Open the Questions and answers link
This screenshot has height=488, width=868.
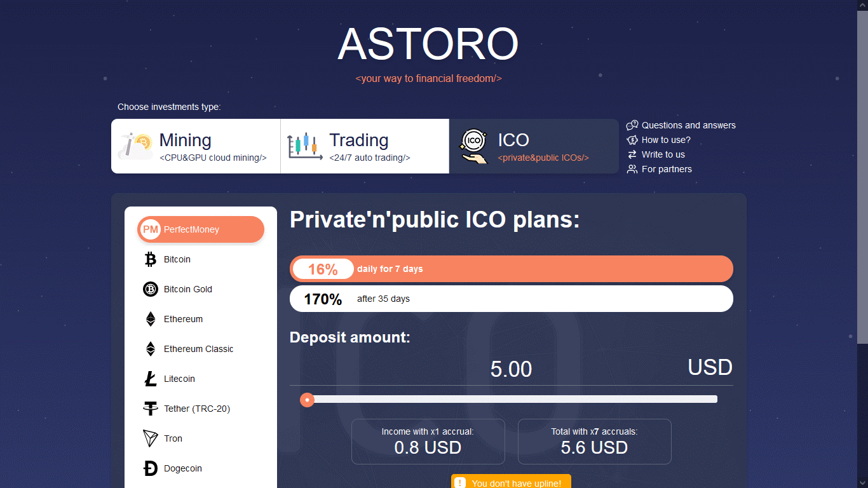pos(689,125)
